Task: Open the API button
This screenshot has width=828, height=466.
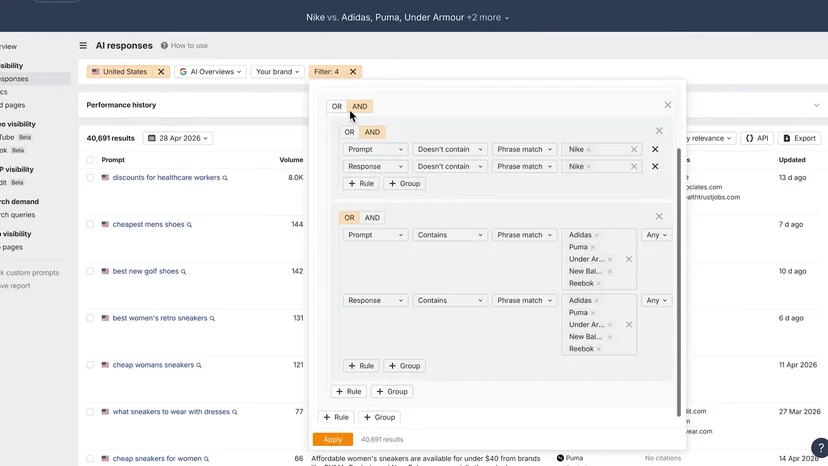Action: click(757, 138)
